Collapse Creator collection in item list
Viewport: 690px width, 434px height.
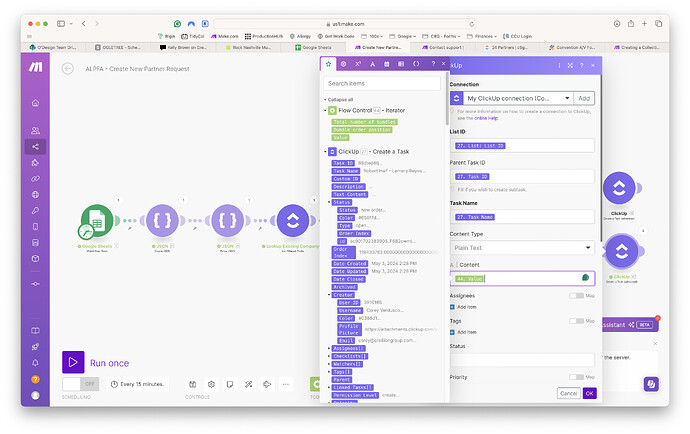coord(329,294)
